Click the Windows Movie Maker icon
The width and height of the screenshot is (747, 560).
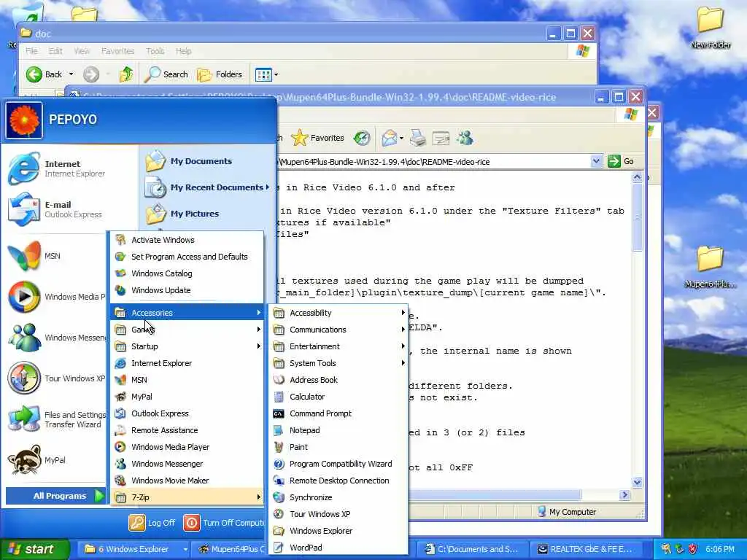[x=120, y=481]
